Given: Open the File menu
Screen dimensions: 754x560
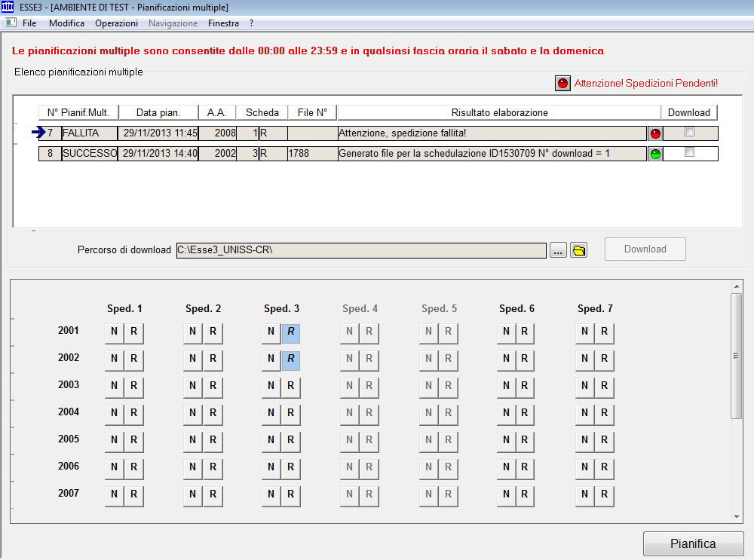Looking at the screenshot, I should [x=29, y=23].
